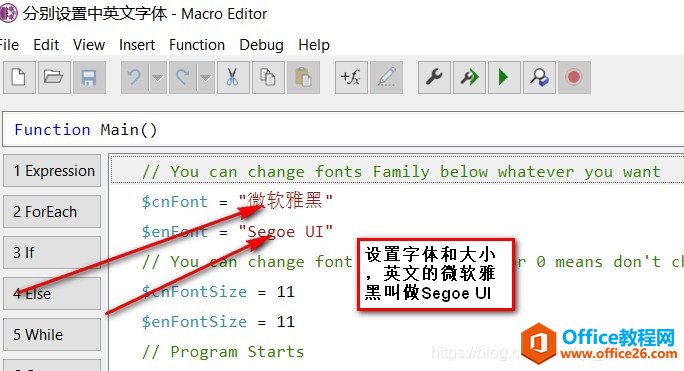Open the View menu
The width and height of the screenshot is (684, 371).
tap(89, 45)
